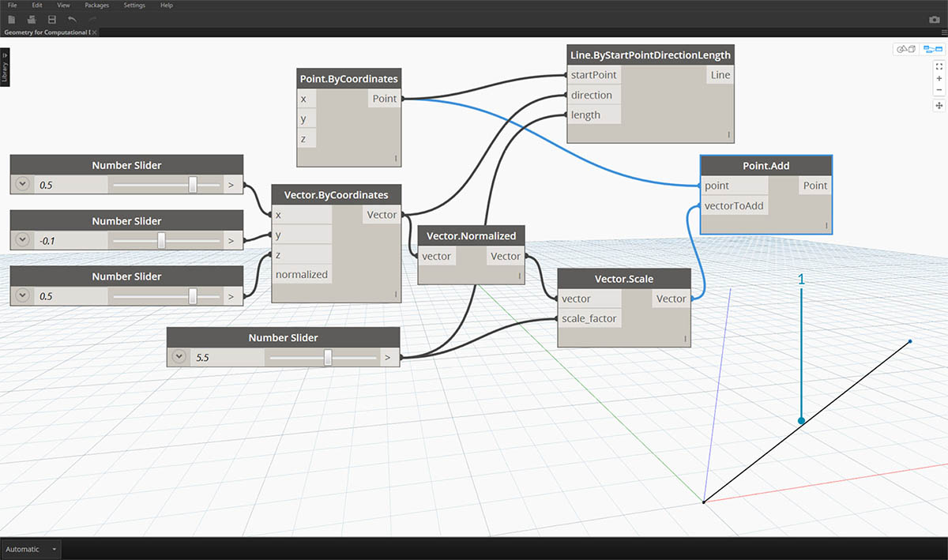Viewport: 948px width, 560px height.
Task: Open the Packages menu
Action: pos(96,5)
